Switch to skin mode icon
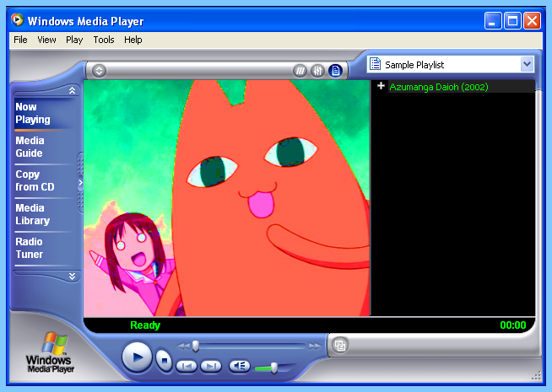Image resolution: width=552 pixels, height=392 pixels. click(340, 346)
